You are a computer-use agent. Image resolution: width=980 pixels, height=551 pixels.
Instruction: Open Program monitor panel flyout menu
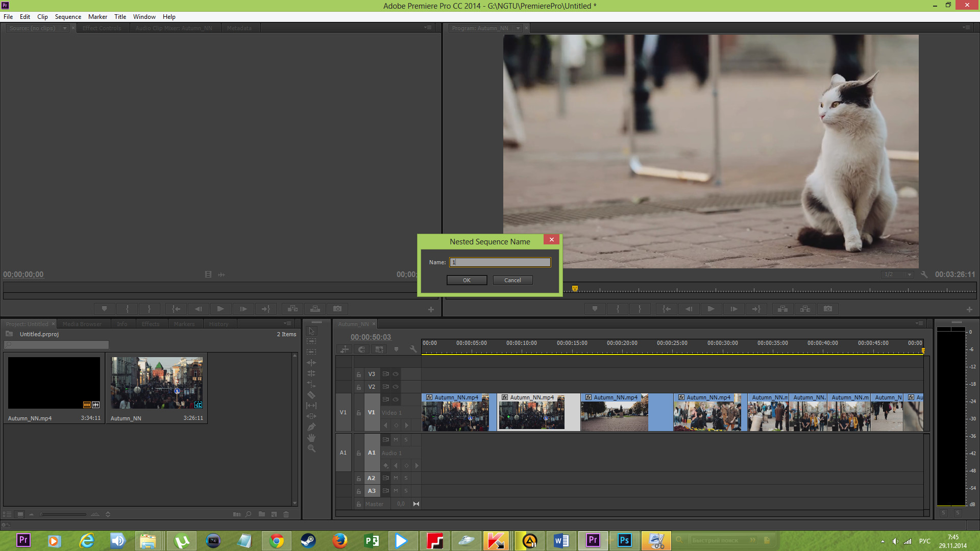pos(966,28)
